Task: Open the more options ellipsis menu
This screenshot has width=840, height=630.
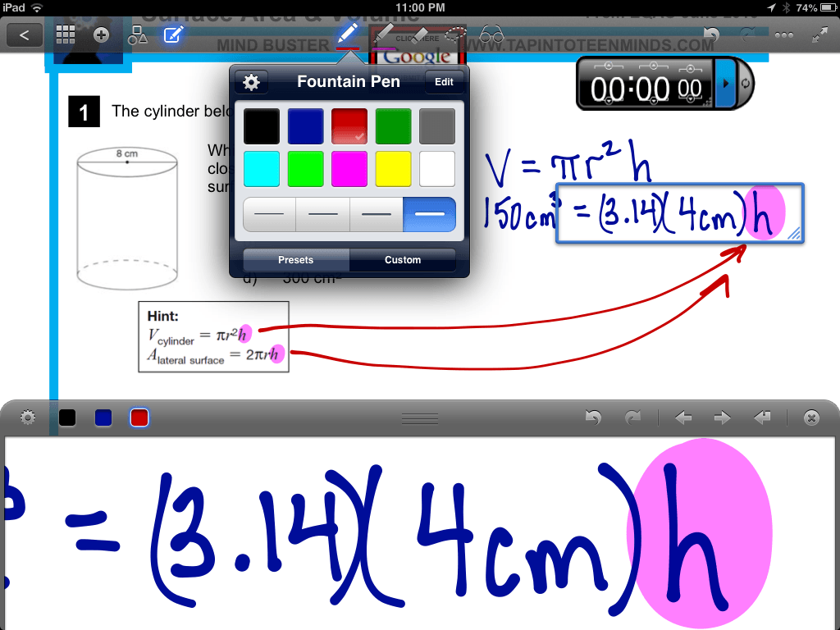Action: point(783,35)
